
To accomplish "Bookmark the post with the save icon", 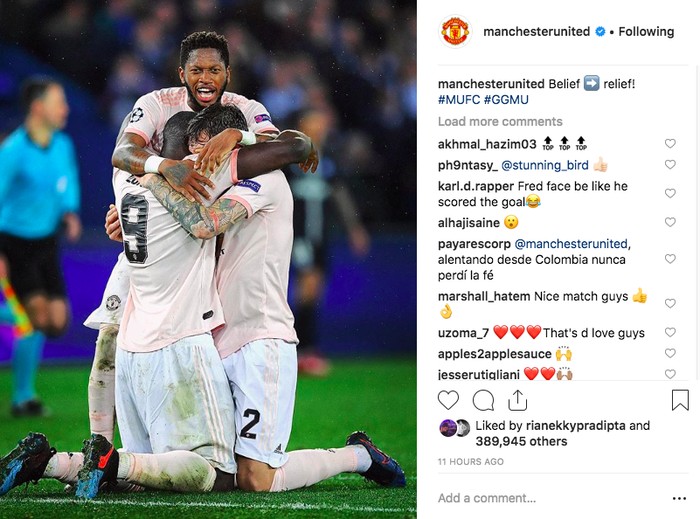I will point(680,400).
